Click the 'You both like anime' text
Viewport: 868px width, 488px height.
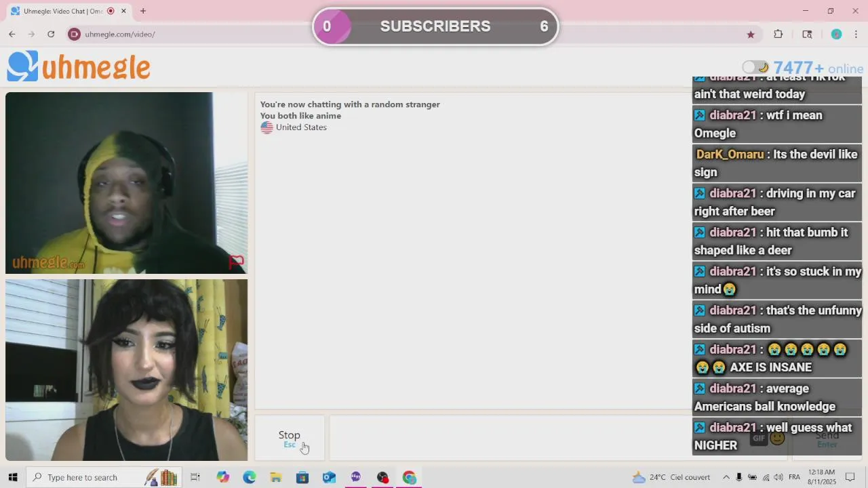tap(300, 116)
